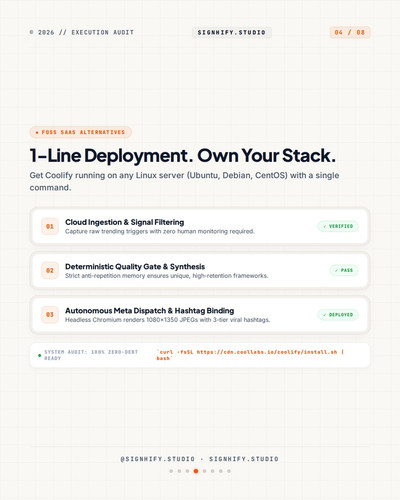Click the 02 step number icon

click(50, 270)
